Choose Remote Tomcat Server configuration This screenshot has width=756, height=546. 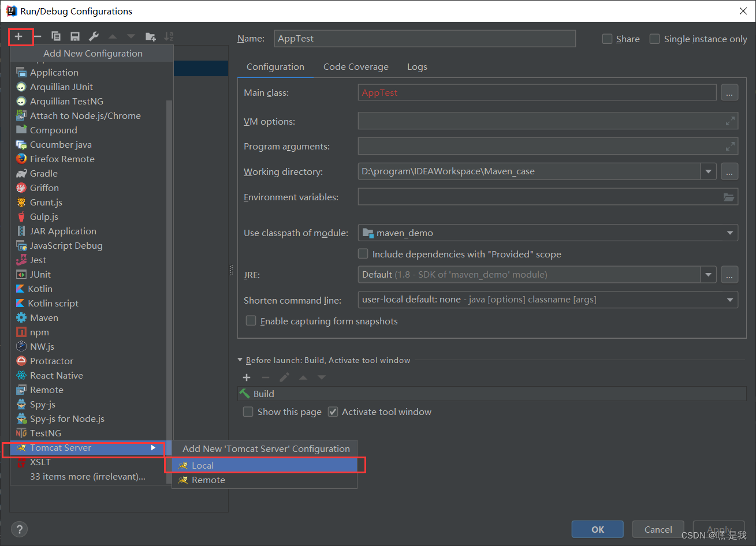tap(265, 480)
